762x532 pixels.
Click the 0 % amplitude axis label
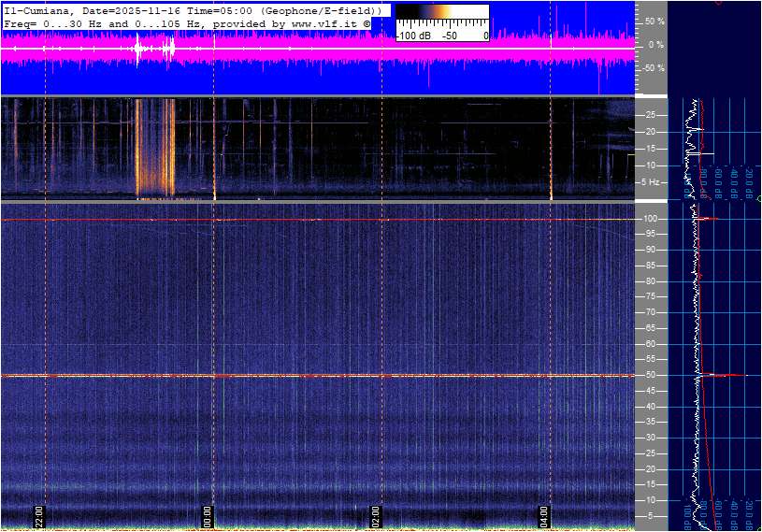coord(655,44)
